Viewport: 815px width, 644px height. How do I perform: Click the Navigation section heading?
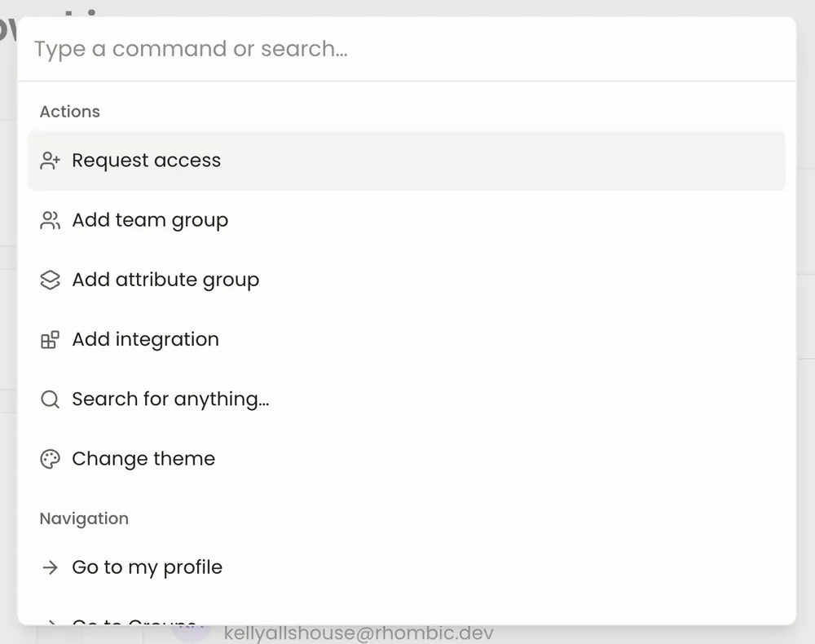coord(84,518)
